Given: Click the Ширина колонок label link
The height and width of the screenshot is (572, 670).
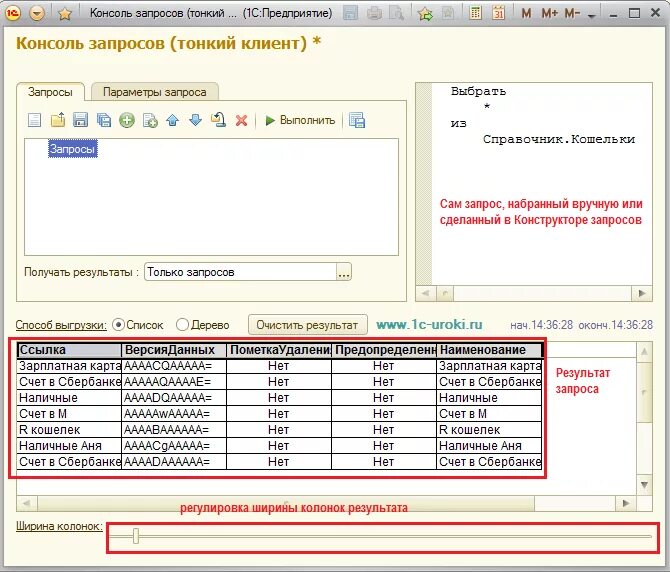Looking at the screenshot, I should point(59,526).
